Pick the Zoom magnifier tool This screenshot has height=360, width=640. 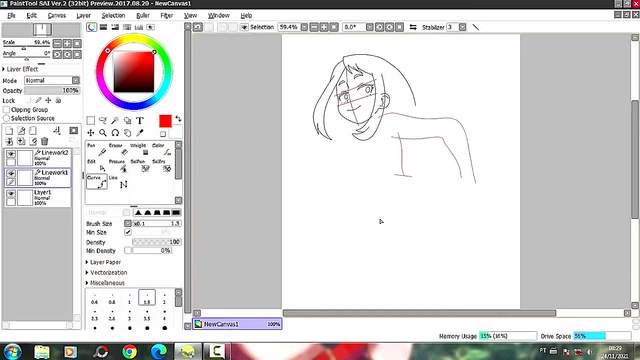click(103, 133)
